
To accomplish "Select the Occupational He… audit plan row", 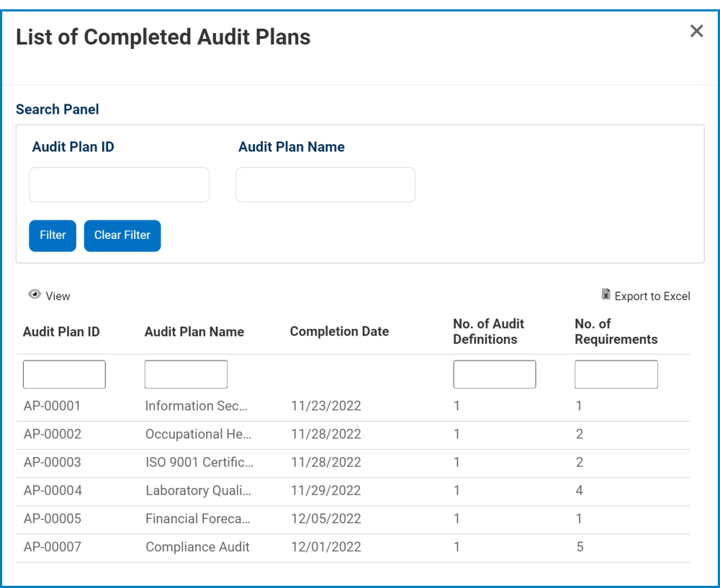I will point(199,434).
